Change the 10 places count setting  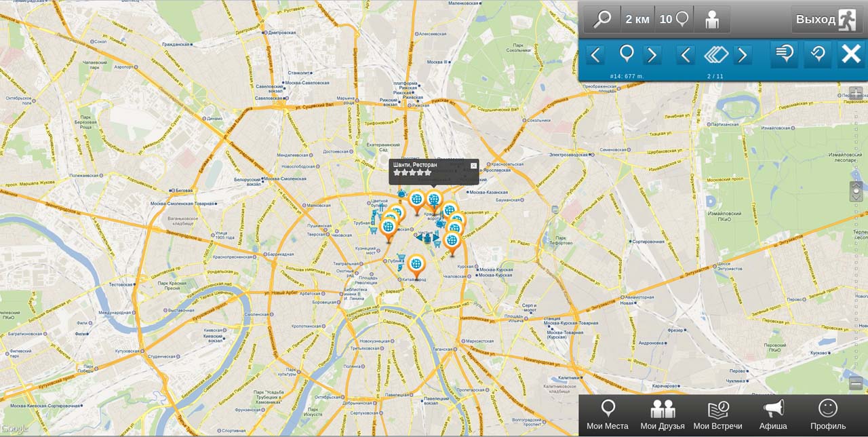[x=674, y=19]
